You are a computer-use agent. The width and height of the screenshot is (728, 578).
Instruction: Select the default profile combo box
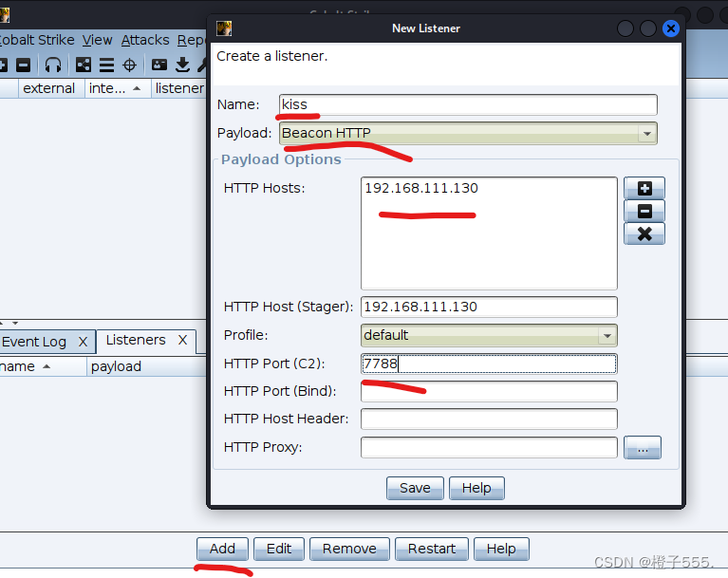pos(489,335)
